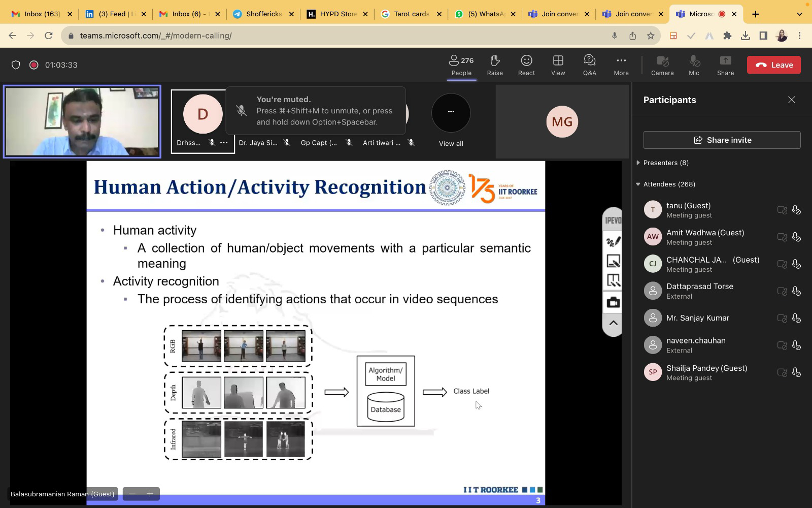Click the recording indicator icon
This screenshot has width=812, height=508.
tap(33, 65)
